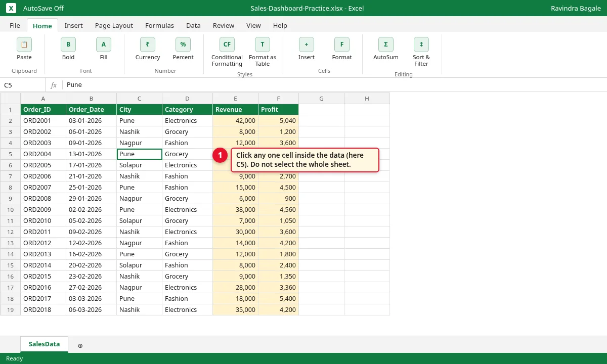Select the date cell 09-02-2026
Image resolution: width=607 pixels, height=364 pixels.
tap(92, 232)
